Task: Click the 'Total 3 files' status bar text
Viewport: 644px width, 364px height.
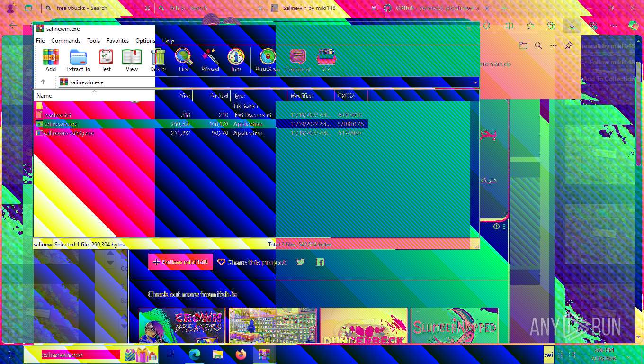Action: [x=300, y=245]
